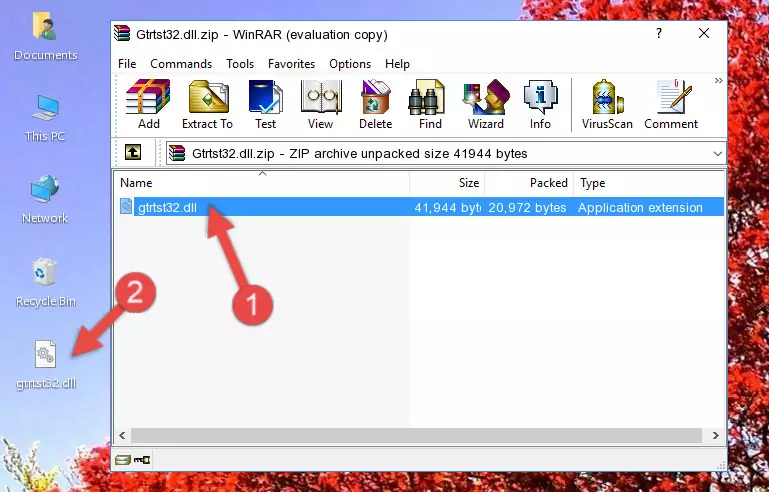
Task: Click the Application extension type cell
Action: click(640, 207)
